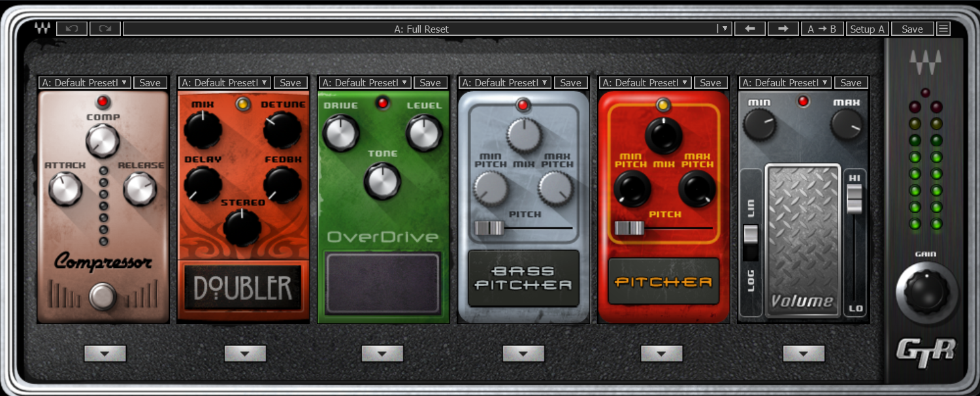
Task: Open red Pitcher Default Preset dropdown
Action: point(645,82)
